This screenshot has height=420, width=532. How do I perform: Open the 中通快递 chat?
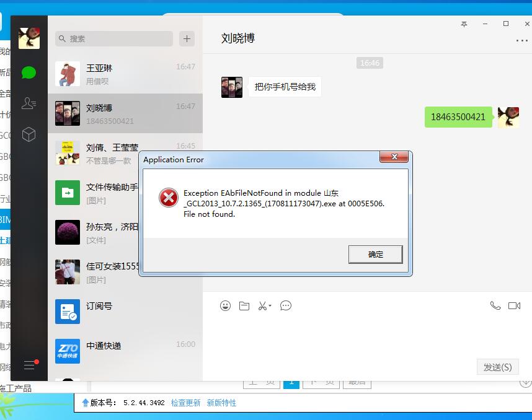pos(125,351)
